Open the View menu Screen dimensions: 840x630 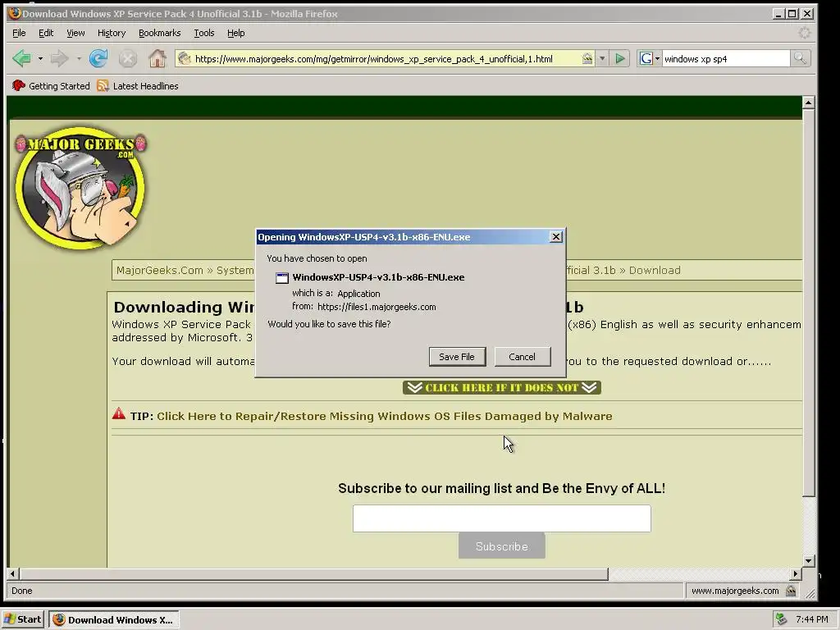pos(75,33)
